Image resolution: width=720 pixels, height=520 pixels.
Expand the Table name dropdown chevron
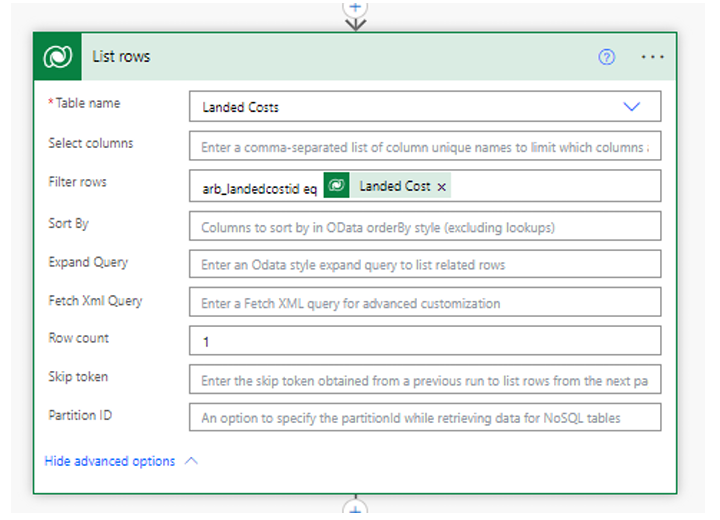[631, 107]
